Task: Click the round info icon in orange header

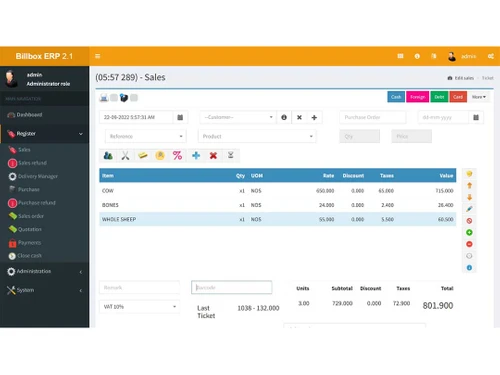Action: (x=417, y=56)
